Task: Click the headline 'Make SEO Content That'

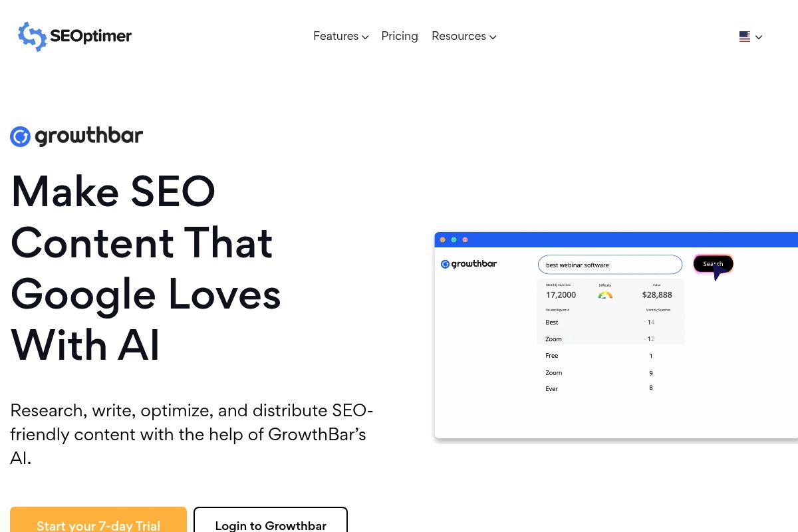Action: 142,217
